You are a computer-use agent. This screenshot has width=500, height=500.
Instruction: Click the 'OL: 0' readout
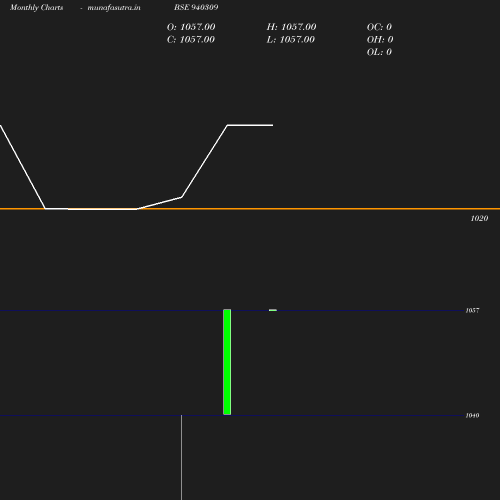pos(379,52)
